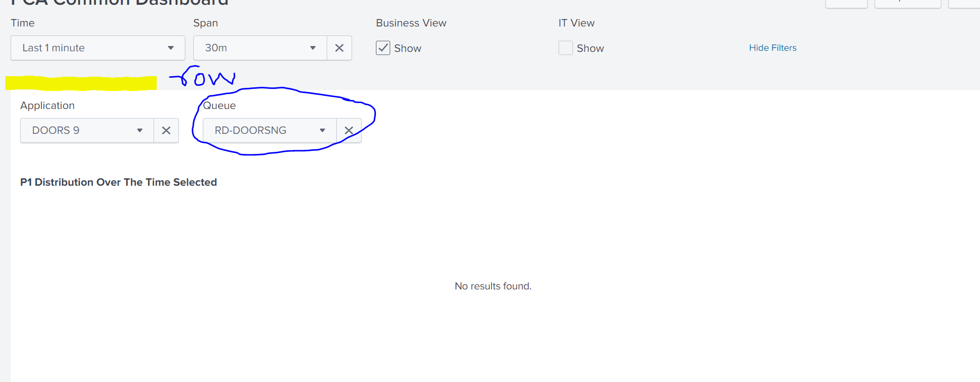Click the No results found message
The height and width of the screenshot is (382, 980).
[492, 286]
